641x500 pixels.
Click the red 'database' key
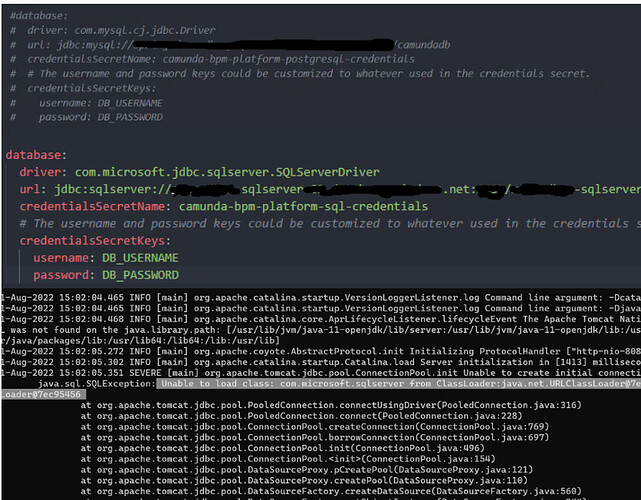(34, 155)
